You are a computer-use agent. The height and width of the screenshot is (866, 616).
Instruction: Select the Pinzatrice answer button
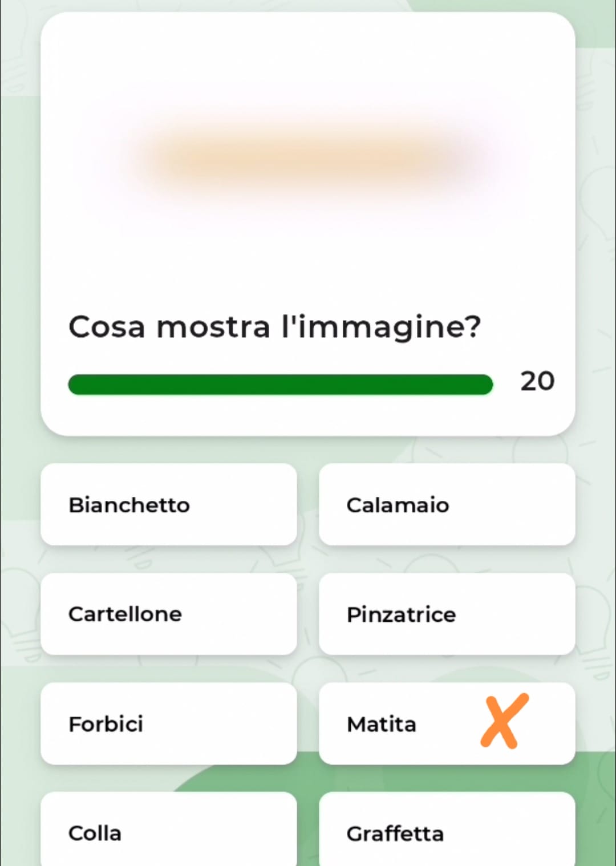447,614
